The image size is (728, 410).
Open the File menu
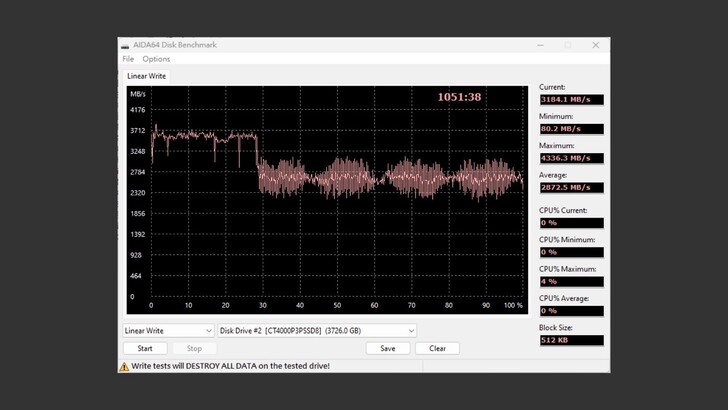[x=128, y=59]
